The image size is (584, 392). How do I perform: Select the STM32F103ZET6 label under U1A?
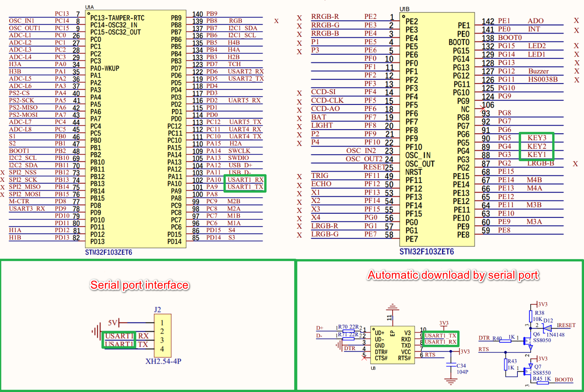coord(109,252)
